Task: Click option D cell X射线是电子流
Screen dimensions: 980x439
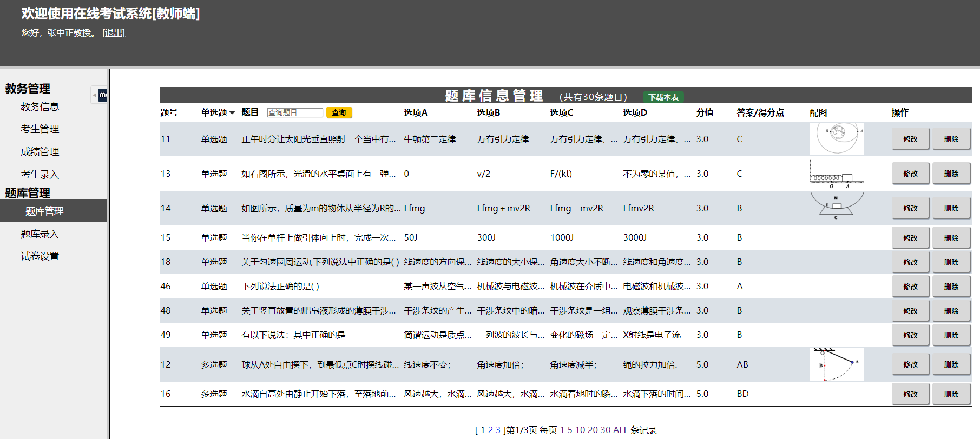Action: [x=652, y=335]
